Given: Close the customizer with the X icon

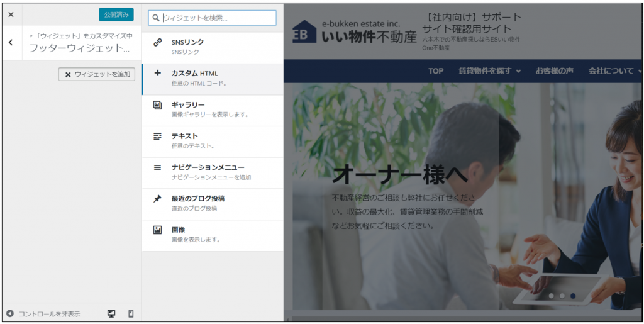Looking at the screenshot, I should [11, 14].
